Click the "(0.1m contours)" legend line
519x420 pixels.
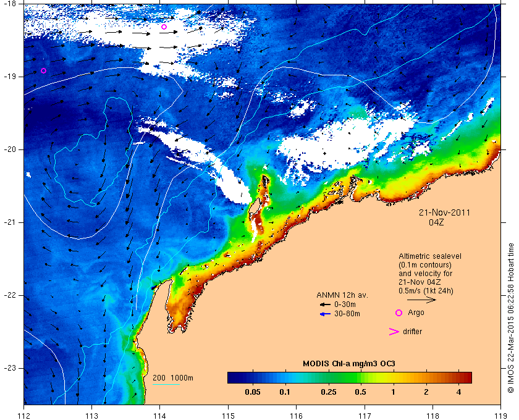(x=425, y=265)
